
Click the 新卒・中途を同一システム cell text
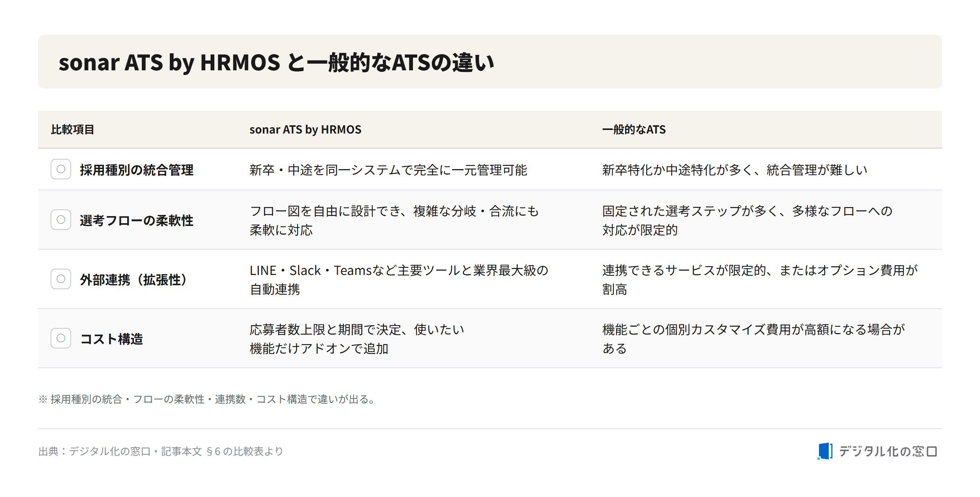[x=388, y=170]
